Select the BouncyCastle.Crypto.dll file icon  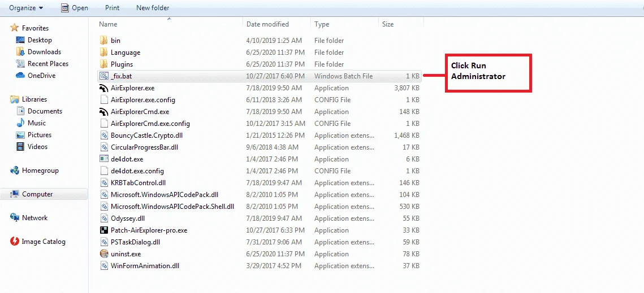click(103, 135)
